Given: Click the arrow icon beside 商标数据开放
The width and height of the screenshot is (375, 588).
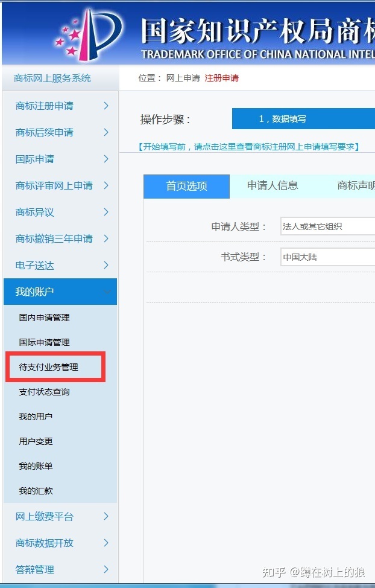Looking at the screenshot, I should click(x=106, y=543).
